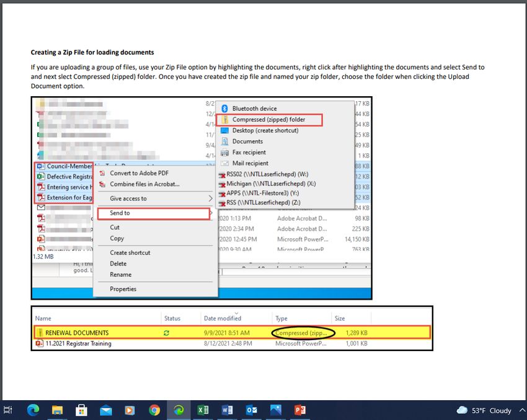
Task: Choose the Michigan (X:) drive entry
Action: (x=270, y=184)
